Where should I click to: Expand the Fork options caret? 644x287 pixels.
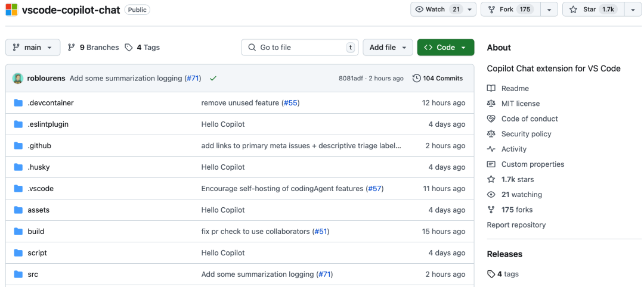(x=549, y=10)
